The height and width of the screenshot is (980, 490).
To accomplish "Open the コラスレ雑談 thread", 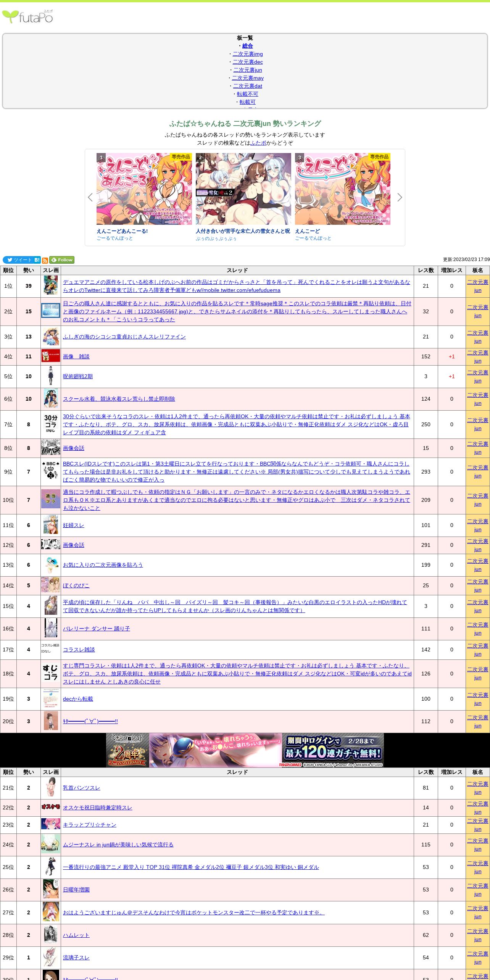I will click(x=79, y=650).
